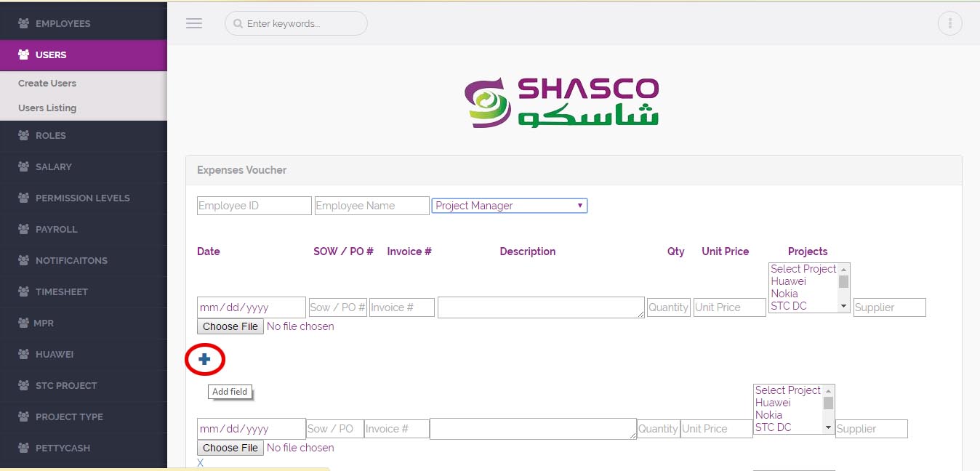Click the first row Supplier field
Screen dimensions: 980x471
(x=889, y=307)
